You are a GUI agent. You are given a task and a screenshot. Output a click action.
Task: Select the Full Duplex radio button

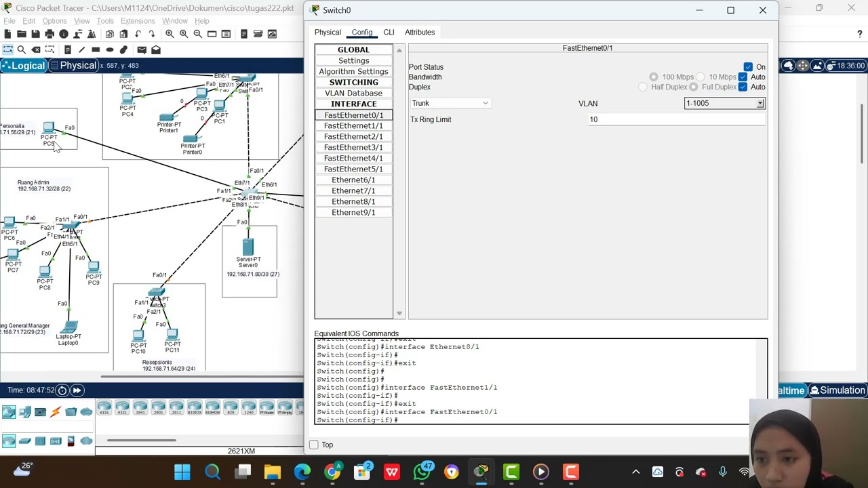pyautogui.click(x=694, y=87)
